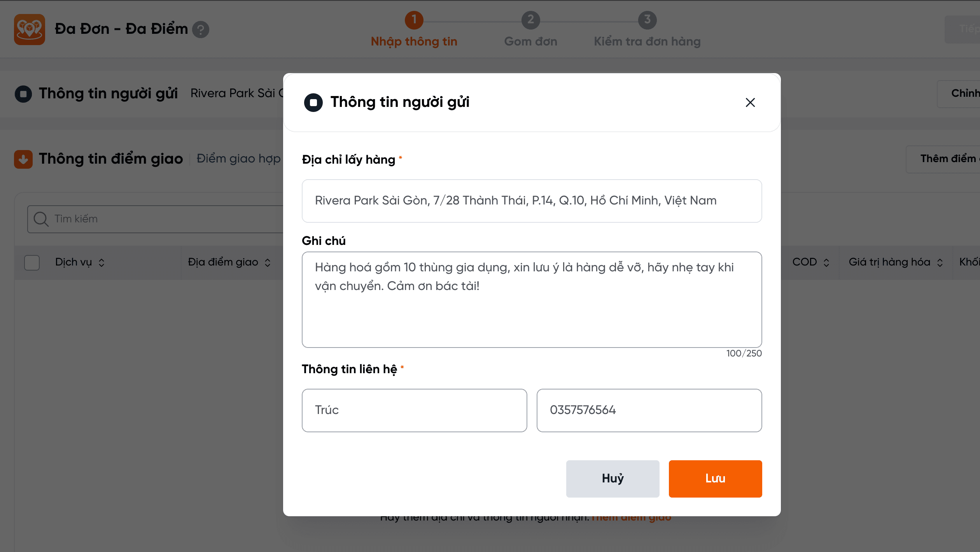Click the orange delivery point arrow icon
The height and width of the screenshot is (552, 980).
[23, 159]
